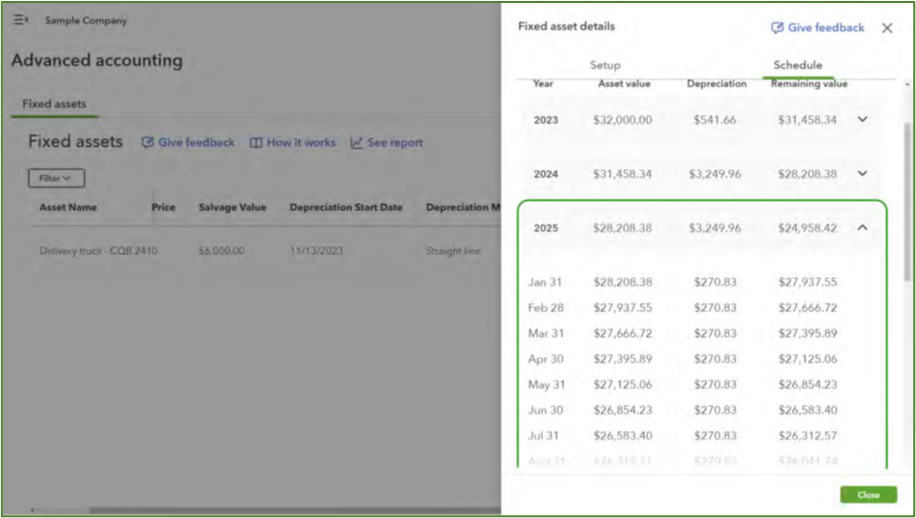Viewport: 916px width, 518px height.
Task: Click the Give feedback icon in details panel
Action: (777, 28)
